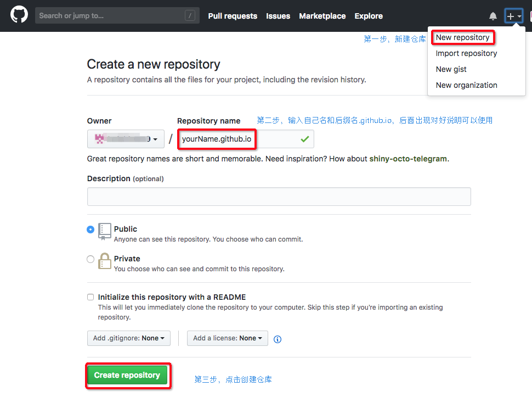Expand the Add a license dropdown
This screenshot has width=532, height=397.
click(227, 338)
